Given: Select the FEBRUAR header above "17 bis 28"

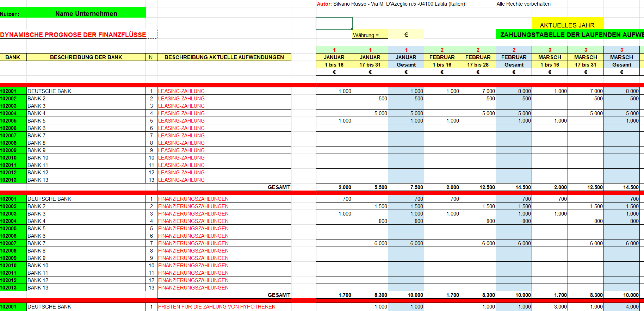Looking at the screenshot, I should click(x=478, y=57).
